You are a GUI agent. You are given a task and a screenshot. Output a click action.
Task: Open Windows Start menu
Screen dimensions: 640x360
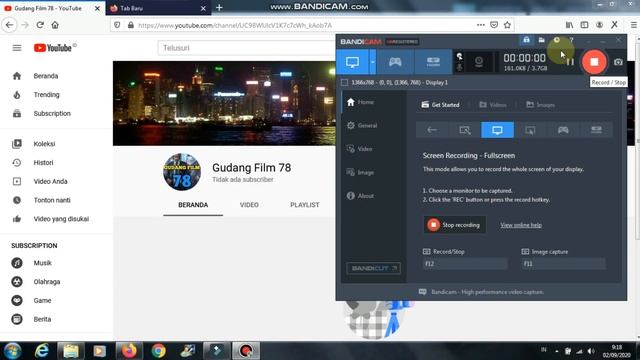click(x=13, y=351)
